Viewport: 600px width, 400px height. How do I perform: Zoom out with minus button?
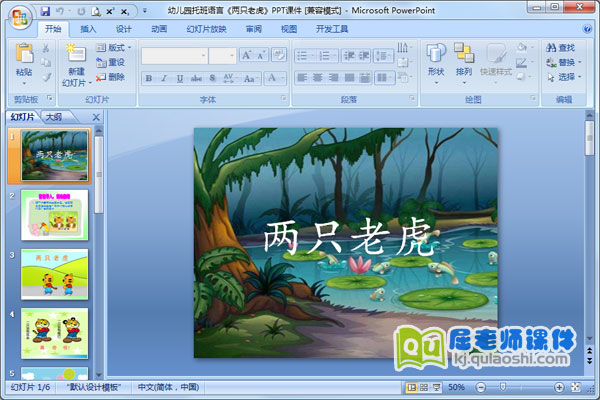[x=481, y=387]
